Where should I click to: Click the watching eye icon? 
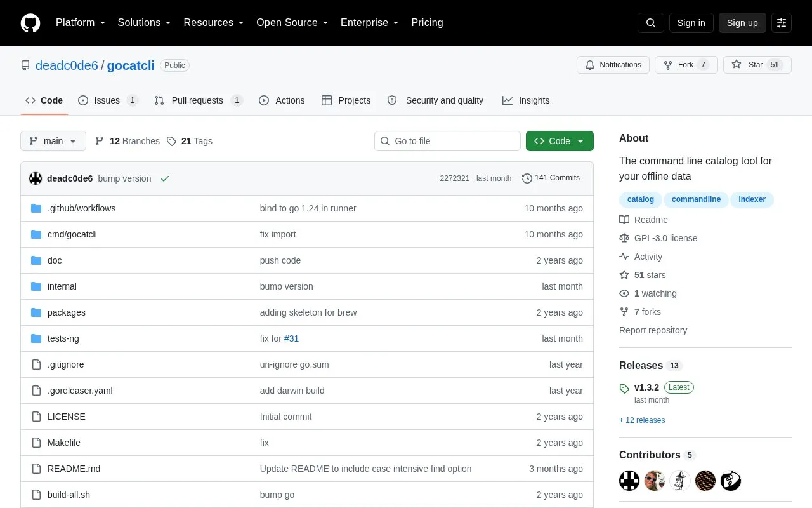click(x=624, y=293)
